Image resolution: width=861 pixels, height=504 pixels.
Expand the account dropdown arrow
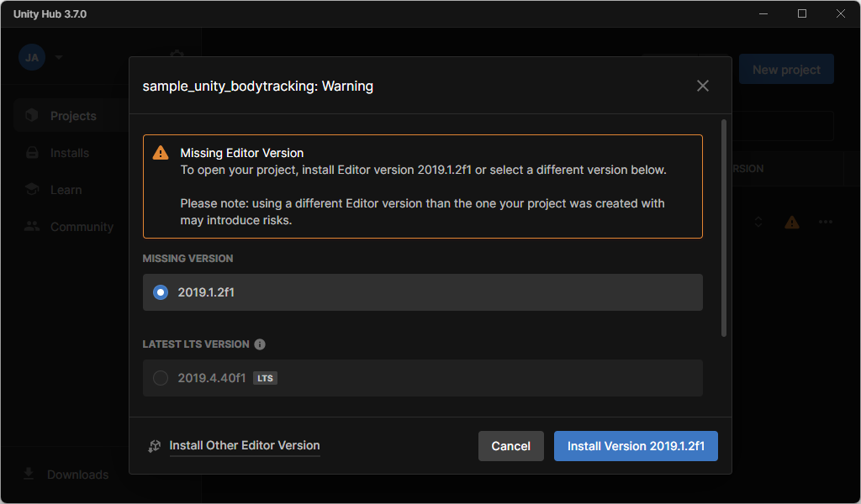[59, 58]
